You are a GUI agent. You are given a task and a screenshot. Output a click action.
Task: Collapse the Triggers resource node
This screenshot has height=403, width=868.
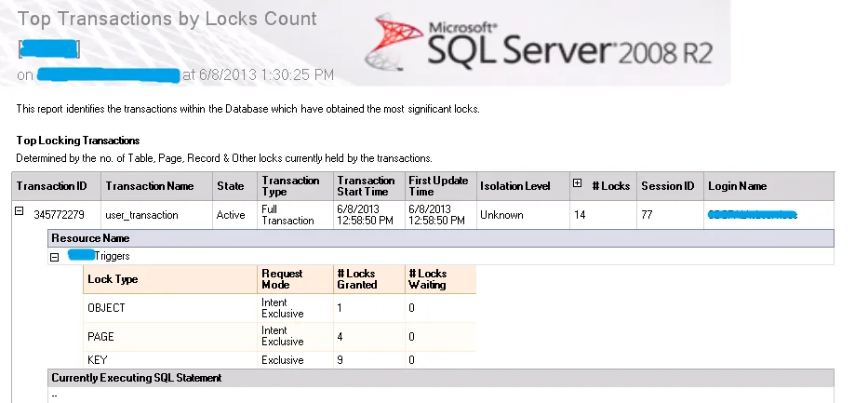point(54,257)
